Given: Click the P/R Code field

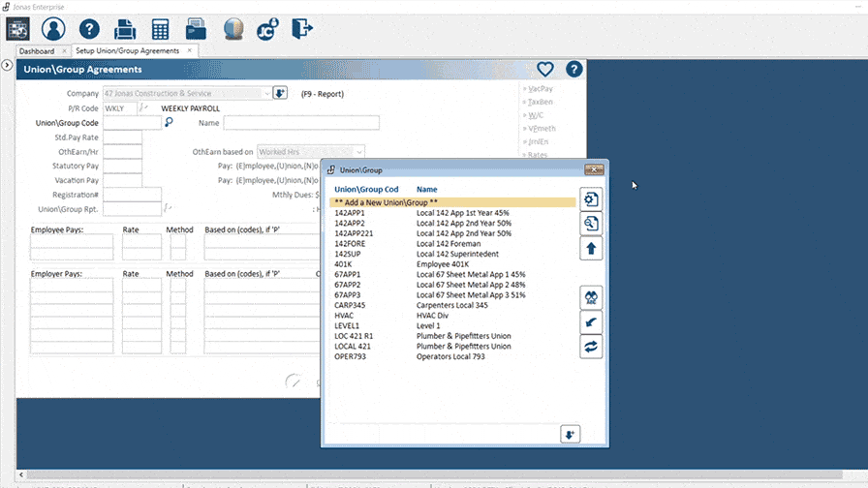Looking at the screenshot, I should tap(119, 108).
